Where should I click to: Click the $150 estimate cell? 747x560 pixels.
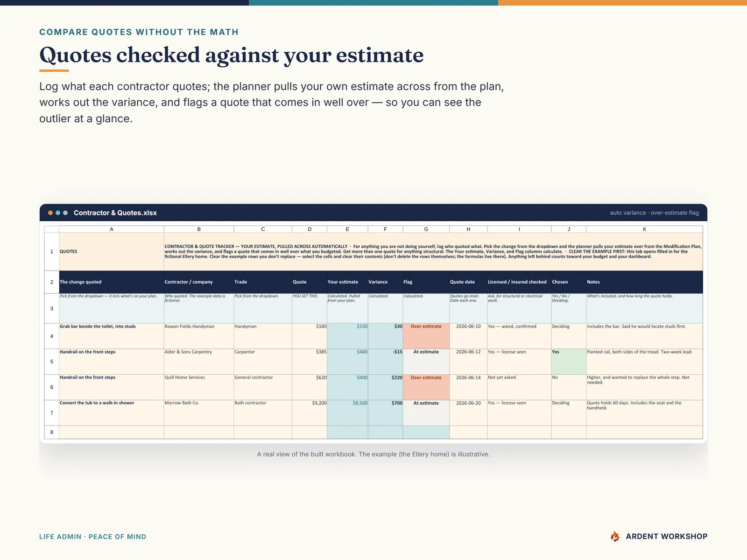[x=347, y=336]
